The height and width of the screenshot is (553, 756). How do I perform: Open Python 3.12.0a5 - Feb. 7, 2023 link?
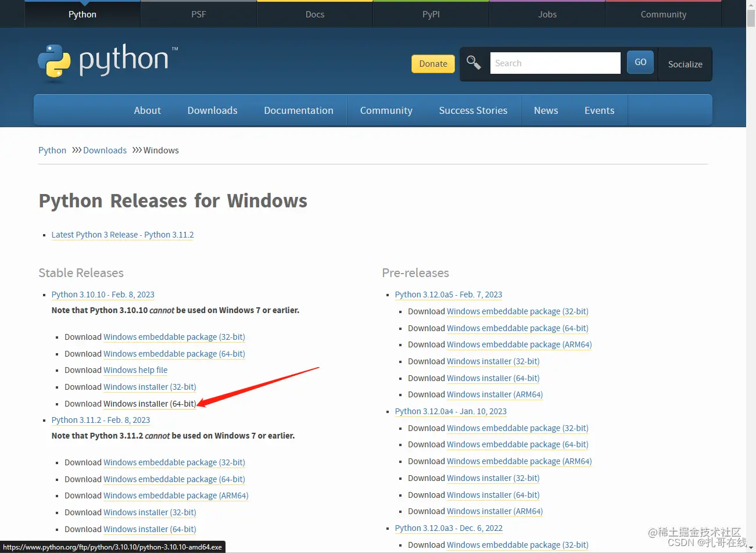(449, 295)
